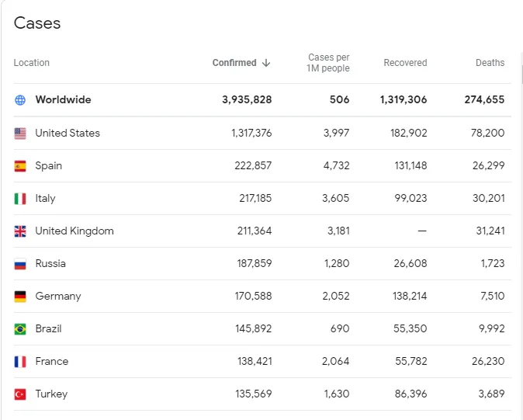This screenshot has width=523, height=420.
Task: Click the Brazil flag icon
Action: 20,329
